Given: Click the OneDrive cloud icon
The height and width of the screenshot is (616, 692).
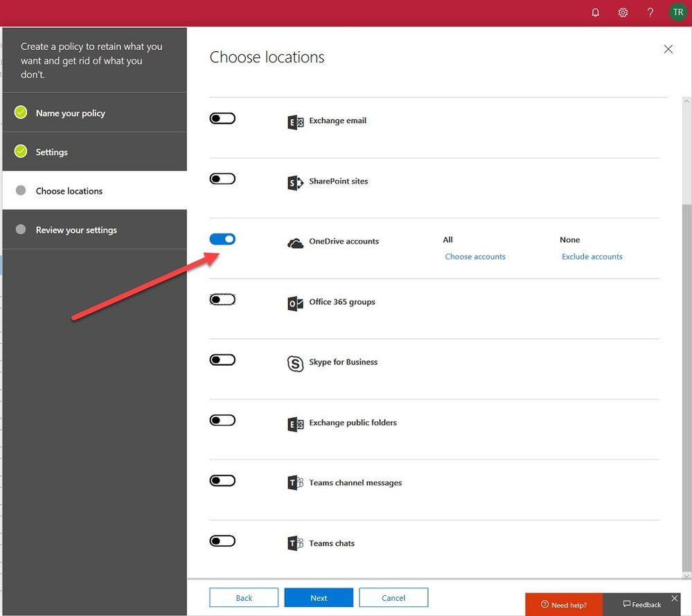Looking at the screenshot, I should pyautogui.click(x=295, y=243).
